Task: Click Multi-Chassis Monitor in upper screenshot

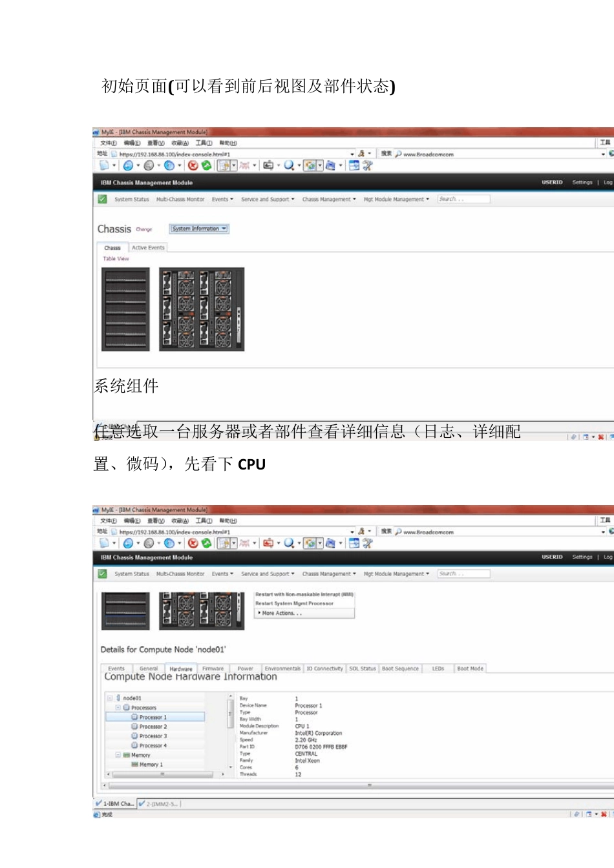Action: coord(180,199)
